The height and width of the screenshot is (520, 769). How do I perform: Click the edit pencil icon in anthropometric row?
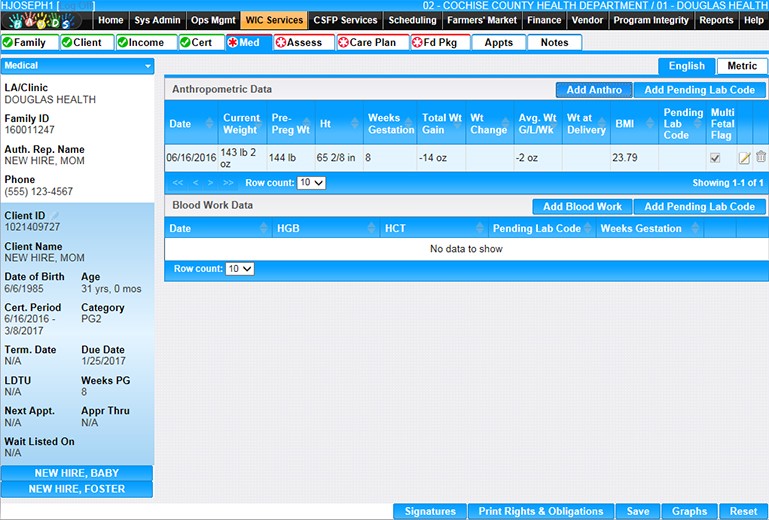click(744, 158)
